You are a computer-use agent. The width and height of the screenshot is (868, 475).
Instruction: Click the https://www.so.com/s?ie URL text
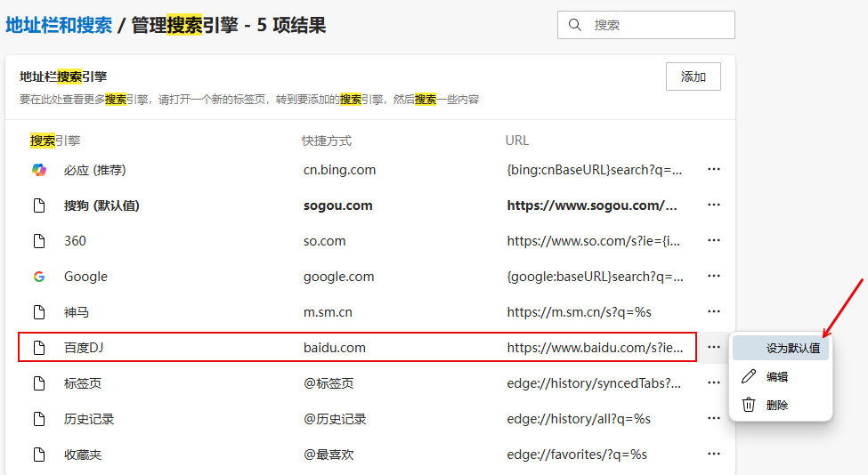pyautogui.click(x=594, y=241)
